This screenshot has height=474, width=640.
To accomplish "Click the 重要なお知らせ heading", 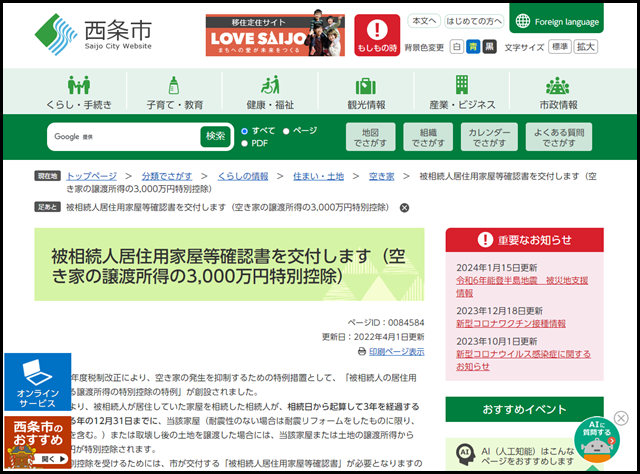I will pyautogui.click(x=524, y=240).
